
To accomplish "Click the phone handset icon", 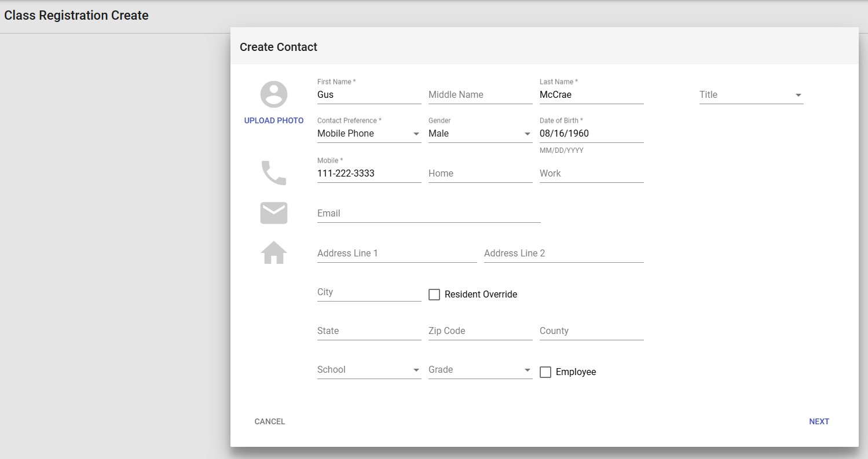I will 274,173.
